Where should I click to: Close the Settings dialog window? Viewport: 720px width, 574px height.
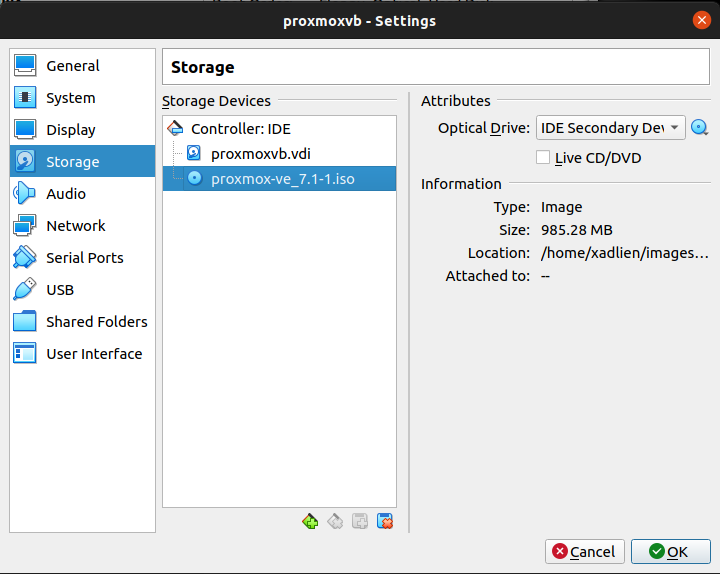[702, 20]
